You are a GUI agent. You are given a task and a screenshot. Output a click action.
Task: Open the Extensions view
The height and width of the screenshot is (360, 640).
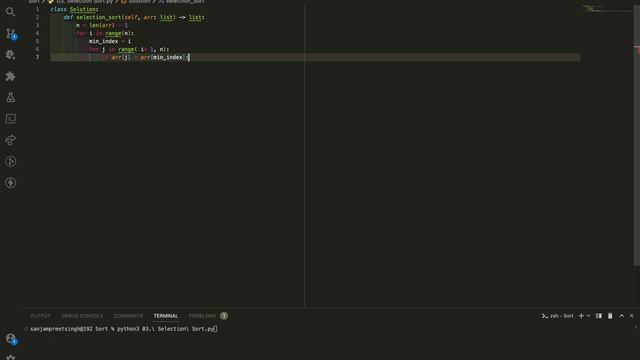(x=10, y=76)
